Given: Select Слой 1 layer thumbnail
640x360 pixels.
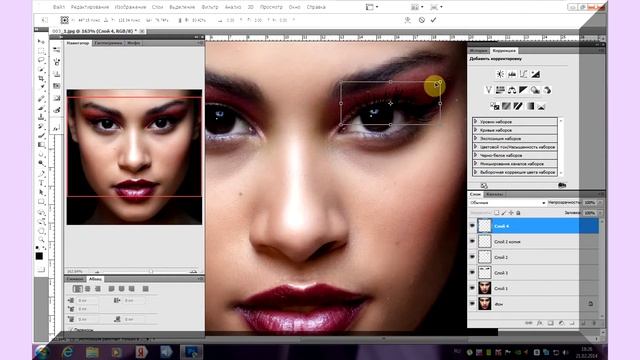Looking at the screenshot, I should (x=484, y=288).
